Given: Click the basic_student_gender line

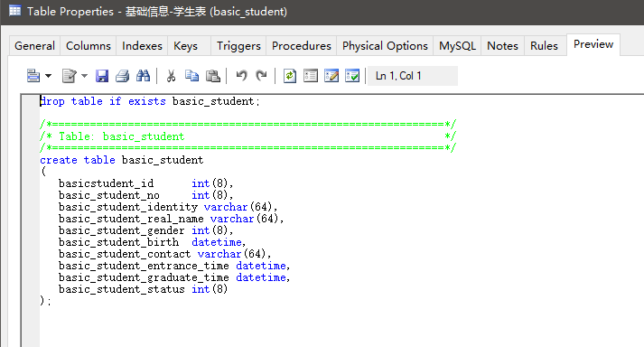Looking at the screenshot, I should [145, 230].
